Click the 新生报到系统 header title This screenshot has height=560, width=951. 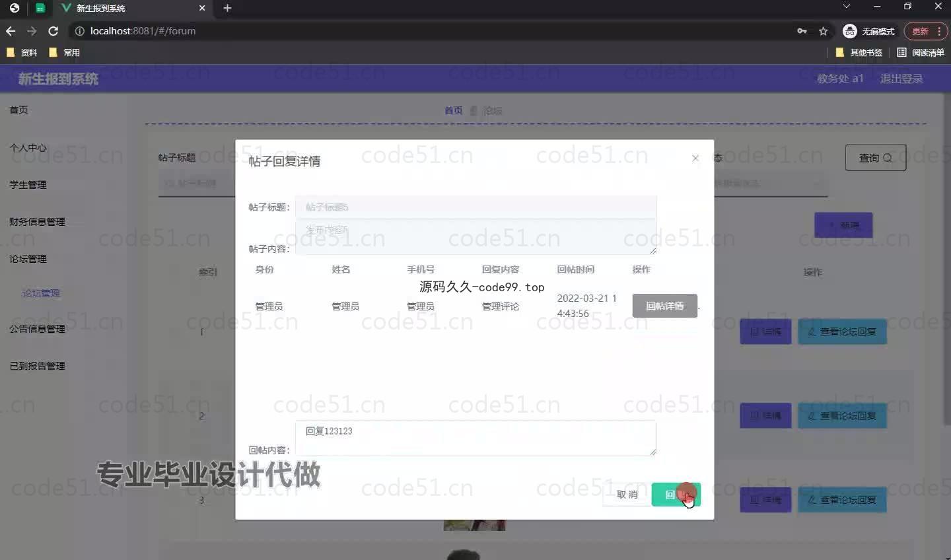pos(58,79)
